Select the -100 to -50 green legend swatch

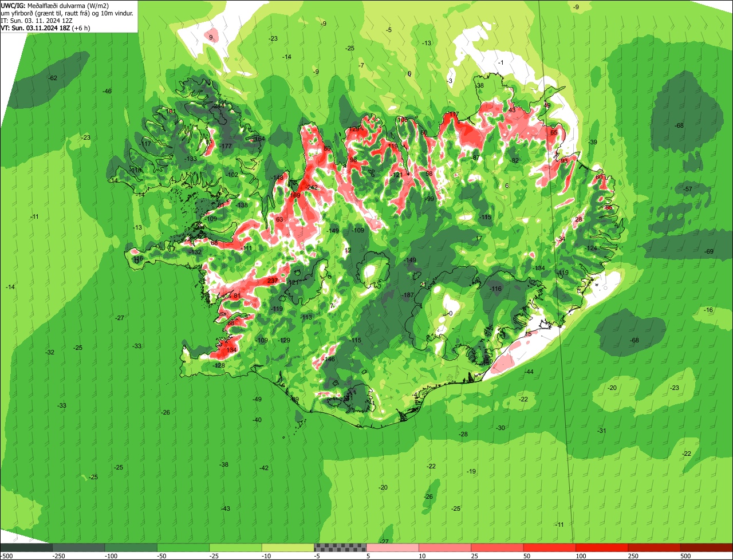click(x=131, y=548)
